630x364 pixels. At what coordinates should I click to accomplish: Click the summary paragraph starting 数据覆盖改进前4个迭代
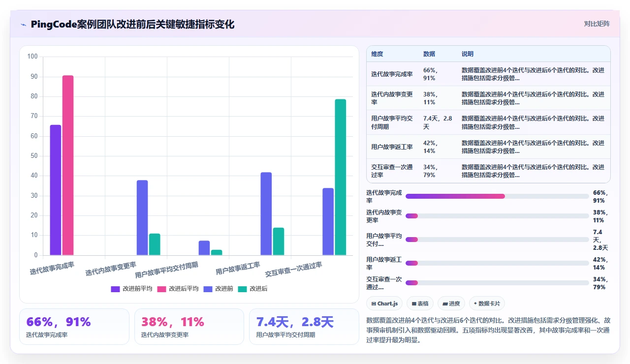tap(488, 330)
